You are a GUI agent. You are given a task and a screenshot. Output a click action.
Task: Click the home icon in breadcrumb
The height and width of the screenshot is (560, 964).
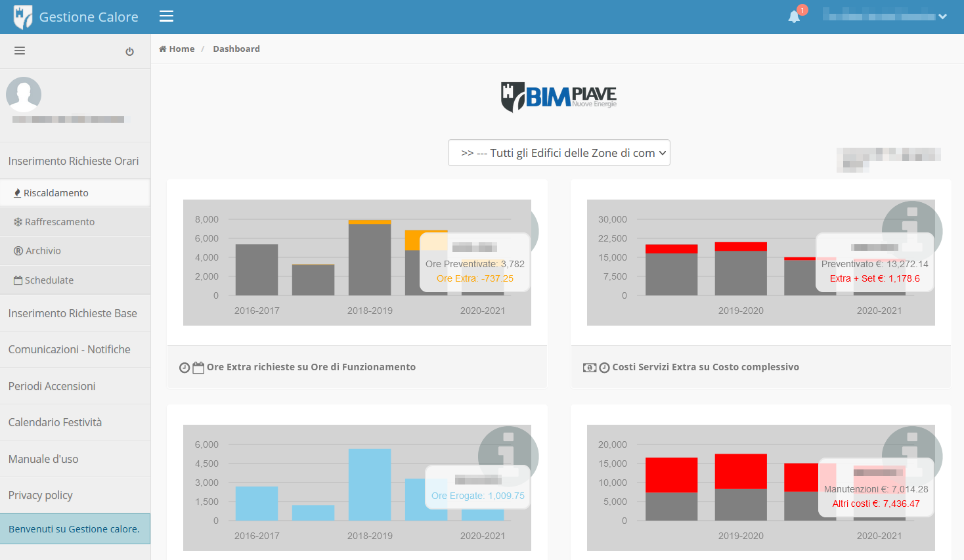pos(163,49)
